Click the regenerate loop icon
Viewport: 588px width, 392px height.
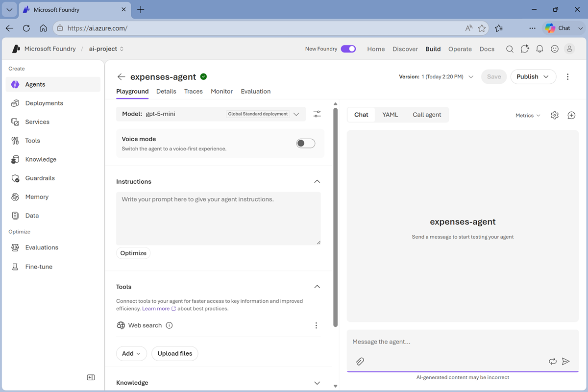coord(553,361)
